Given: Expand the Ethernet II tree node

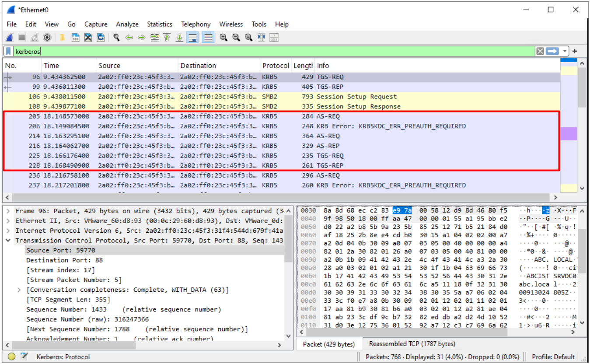Looking at the screenshot, I should 8,221.
